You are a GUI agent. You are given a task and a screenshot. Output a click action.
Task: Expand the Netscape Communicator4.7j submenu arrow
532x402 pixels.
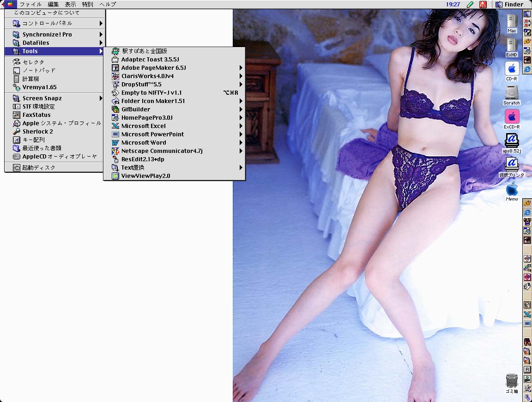point(241,151)
